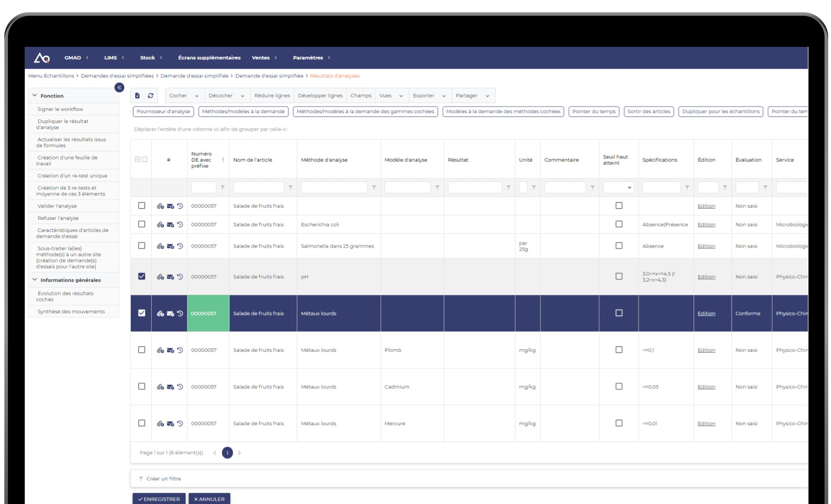Click Fournisseur d'analyse button
The image size is (831, 504).
point(163,112)
